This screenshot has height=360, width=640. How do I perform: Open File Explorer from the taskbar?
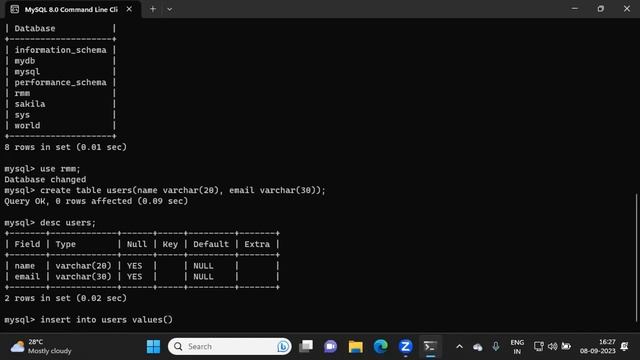pyautogui.click(x=356, y=347)
